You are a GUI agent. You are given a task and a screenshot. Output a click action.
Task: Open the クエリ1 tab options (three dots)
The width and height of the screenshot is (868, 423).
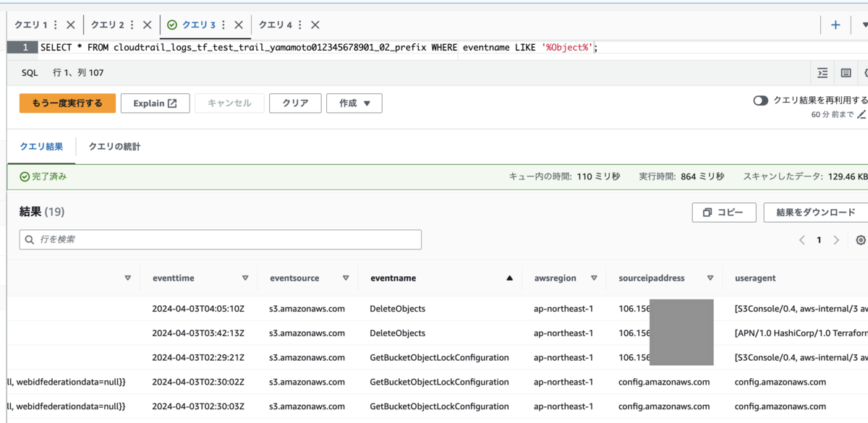tap(56, 25)
